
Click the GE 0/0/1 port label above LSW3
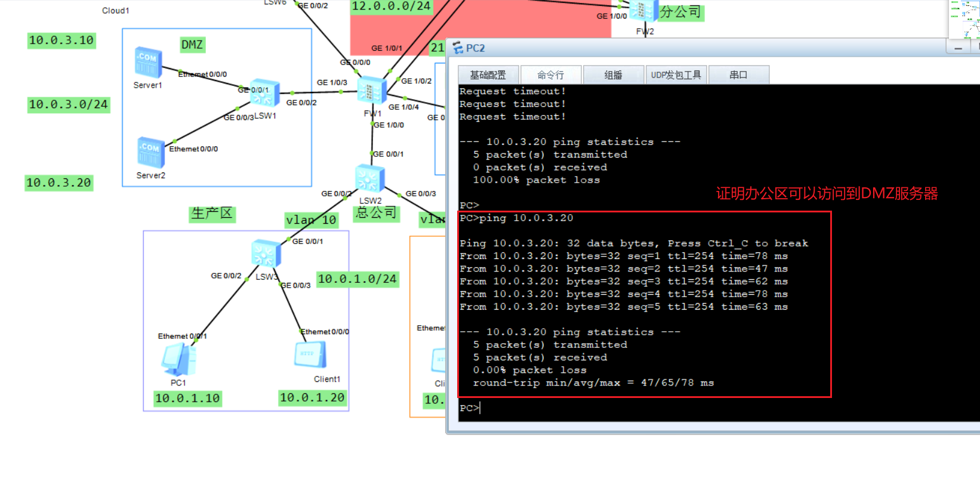pos(307,241)
